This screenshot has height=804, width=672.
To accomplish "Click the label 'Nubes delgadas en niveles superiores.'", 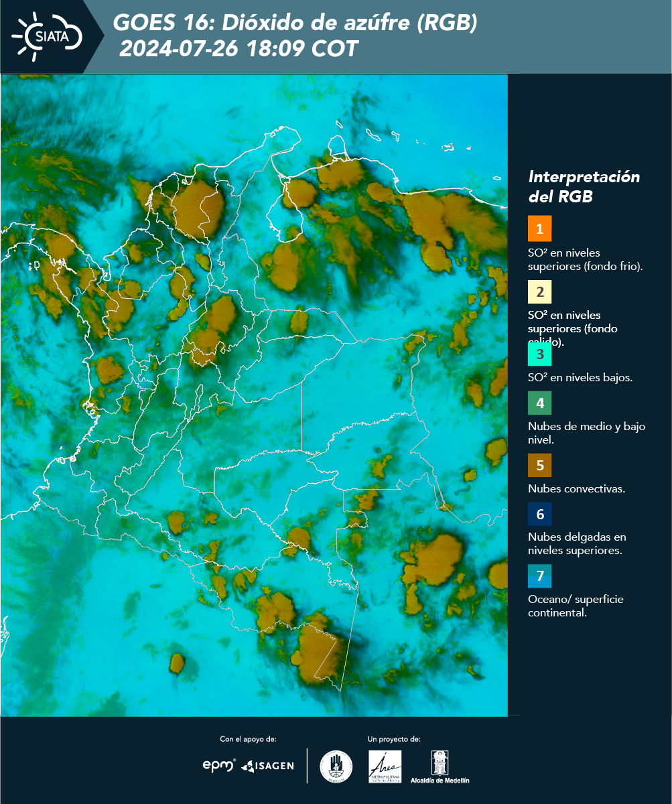I will pyautogui.click(x=577, y=544).
